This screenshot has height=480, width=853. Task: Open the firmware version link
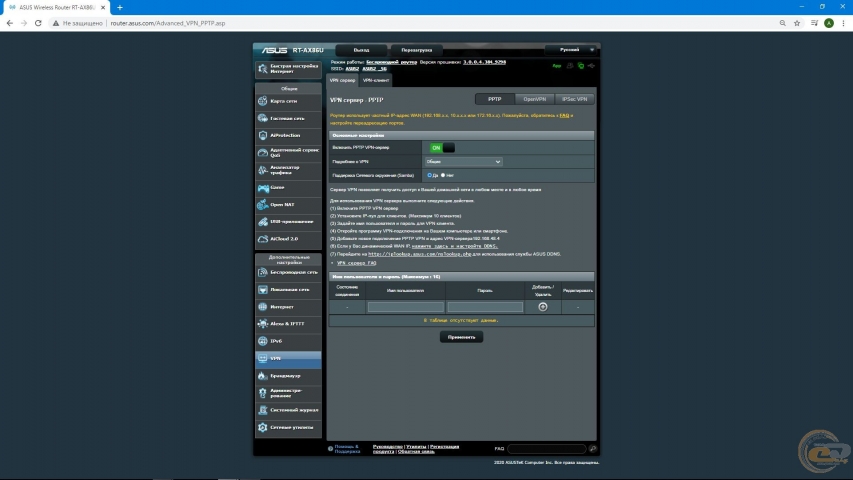pyautogui.click(x=484, y=62)
